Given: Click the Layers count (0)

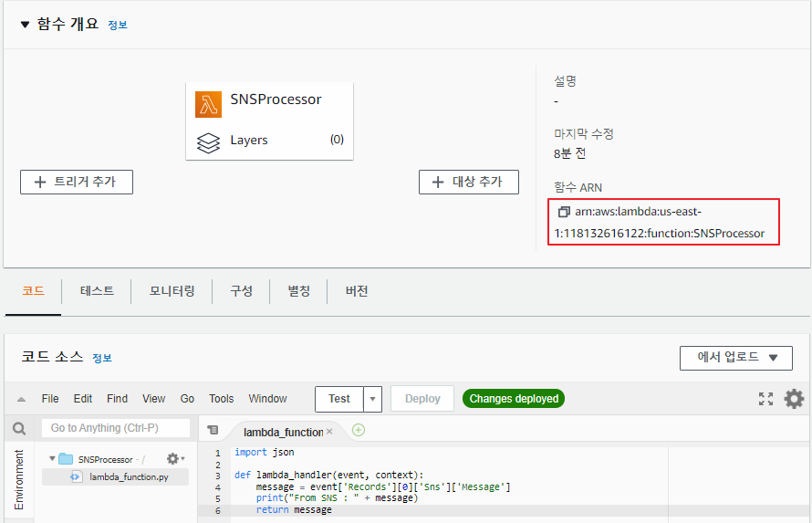Looking at the screenshot, I should tap(338, 140).
